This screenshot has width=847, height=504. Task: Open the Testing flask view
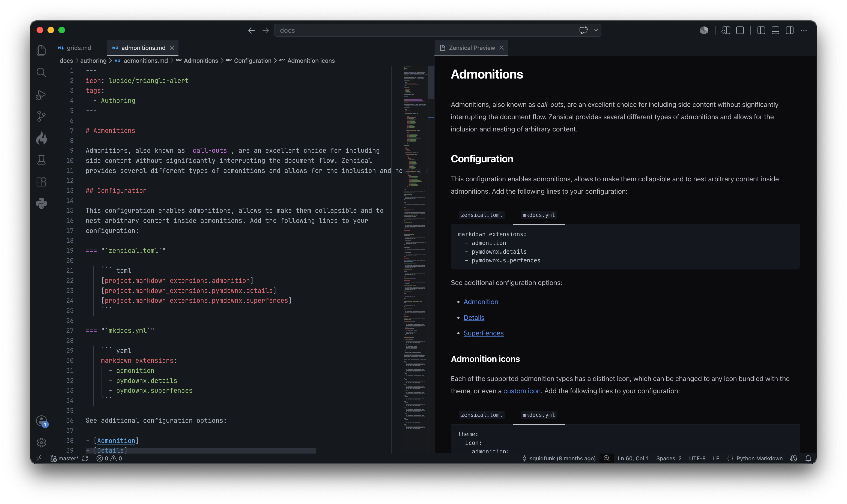(41, 160)
